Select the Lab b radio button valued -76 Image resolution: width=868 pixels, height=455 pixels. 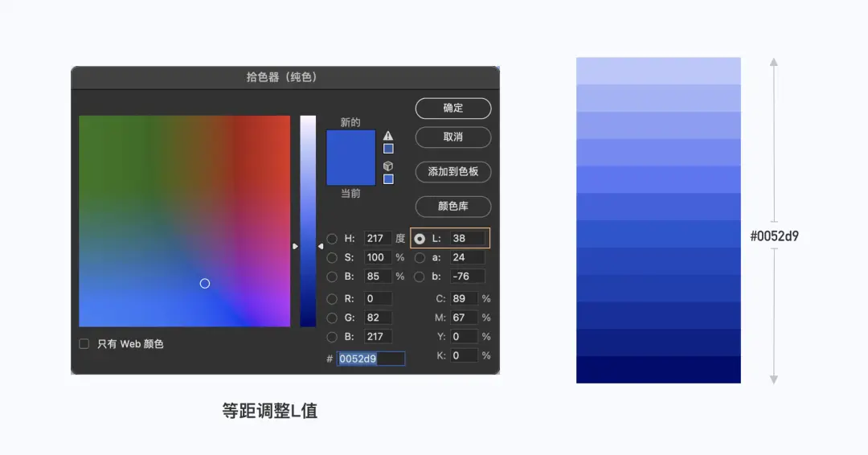tap(420, 277)
